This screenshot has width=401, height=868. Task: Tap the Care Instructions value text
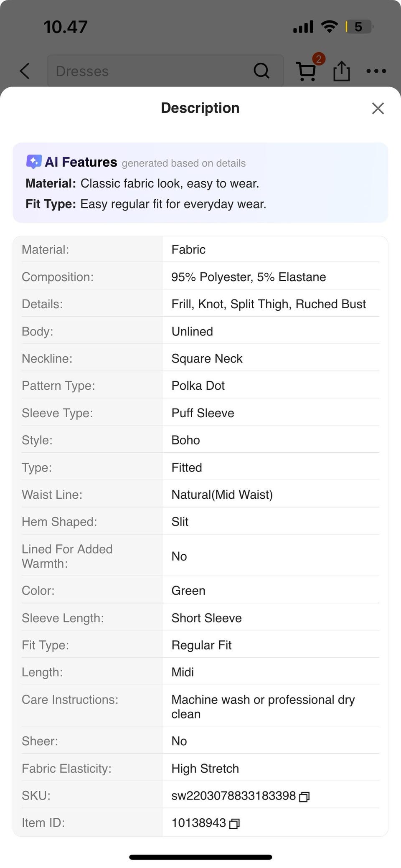[263, 707]
